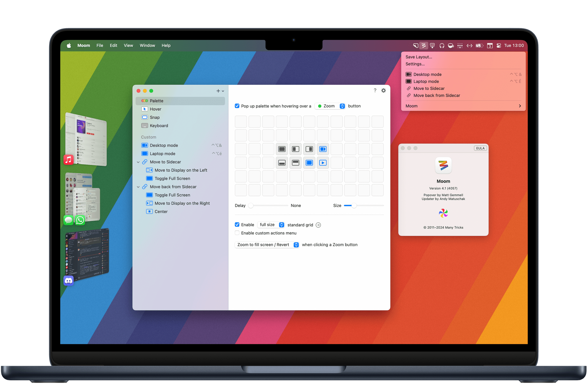Open settings via the gear icon
588x384 pixels.
[384, 91]
